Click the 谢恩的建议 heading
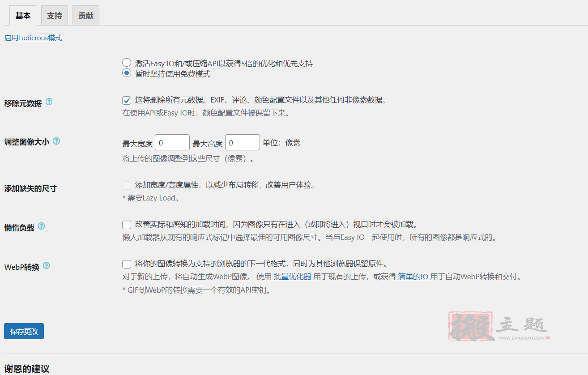The image size is (588, 375). point(27,369)
